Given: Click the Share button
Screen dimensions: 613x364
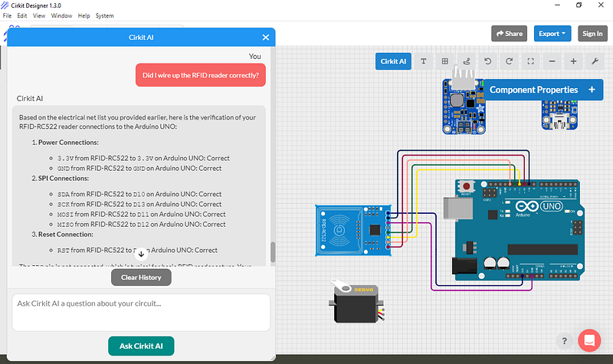Looking at the screenshot, I should pos(510,34).
